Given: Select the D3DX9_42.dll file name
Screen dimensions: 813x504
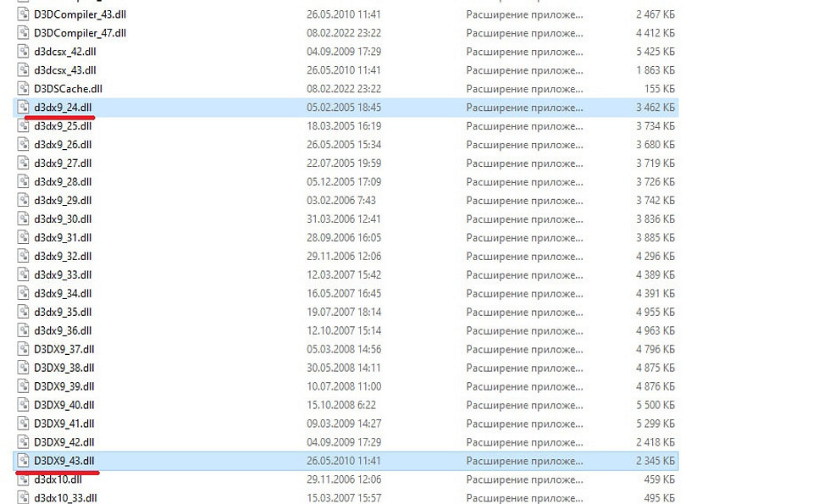Looking at the screenshot, I should [x=64, y=442].
